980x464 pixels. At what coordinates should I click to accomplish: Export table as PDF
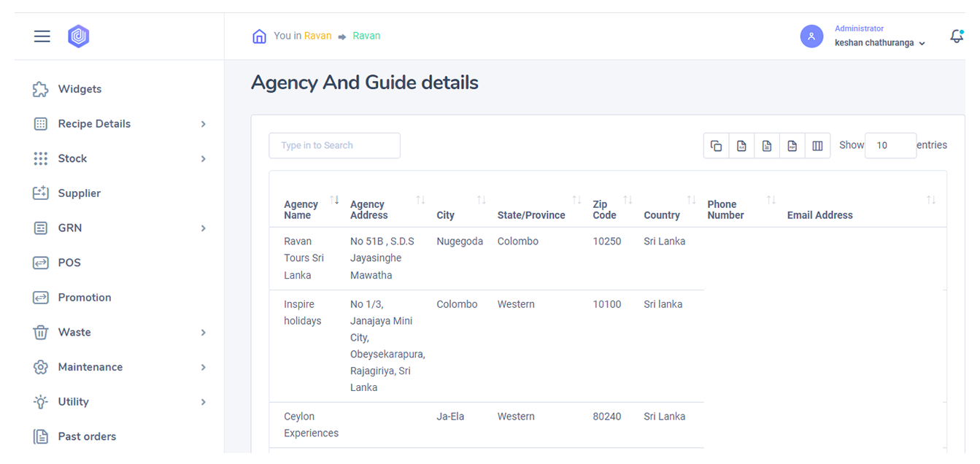[792, 146]
